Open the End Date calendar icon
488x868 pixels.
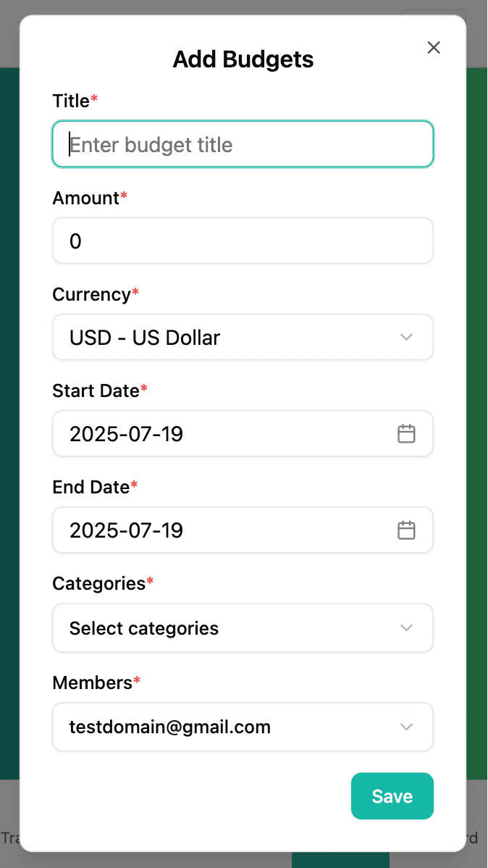click(407, 530)
